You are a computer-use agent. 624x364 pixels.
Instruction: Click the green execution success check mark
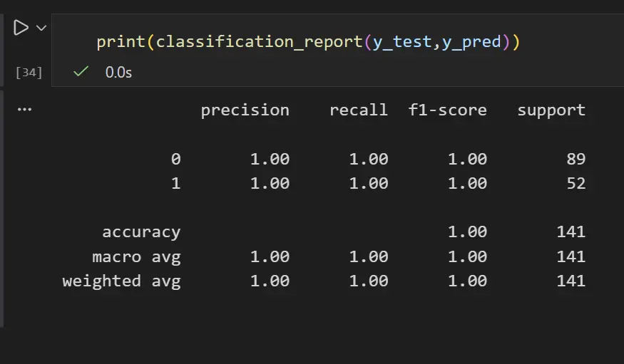(x=81, y=71)
